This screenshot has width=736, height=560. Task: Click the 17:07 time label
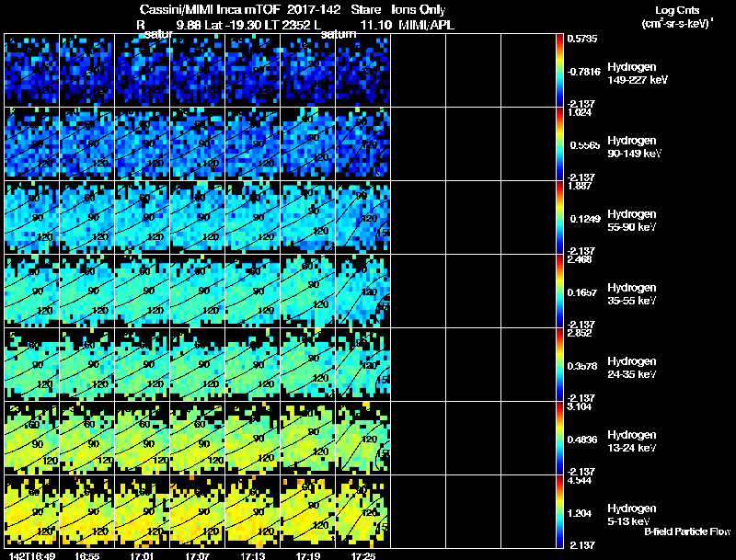pos(198,555)
